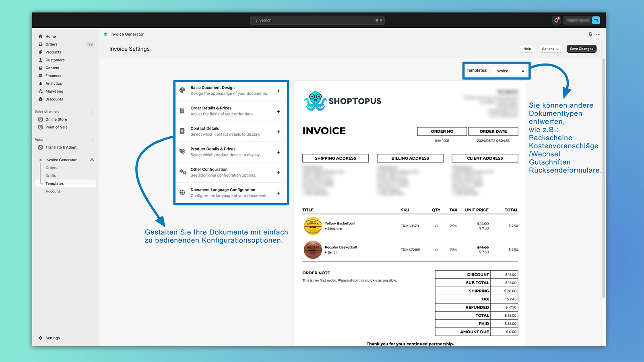
Task: Click the CLIENT ADDRESS box in preview
Action: (485, 158)
